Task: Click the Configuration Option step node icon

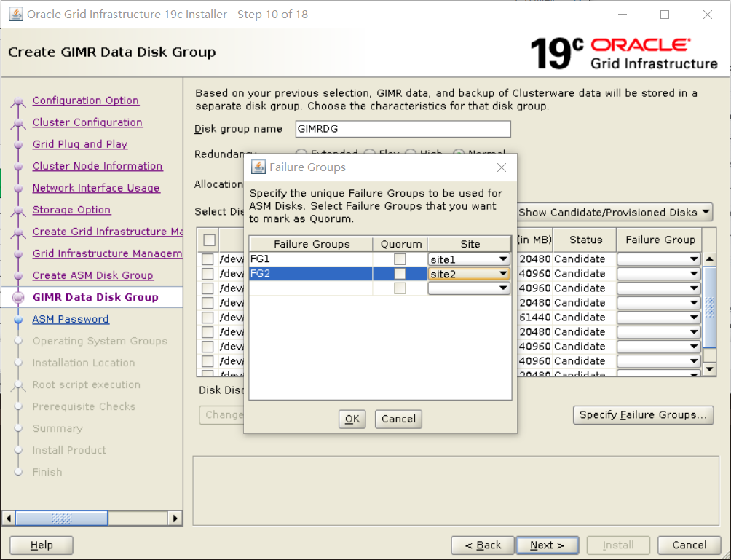Action: pos(18,101)
